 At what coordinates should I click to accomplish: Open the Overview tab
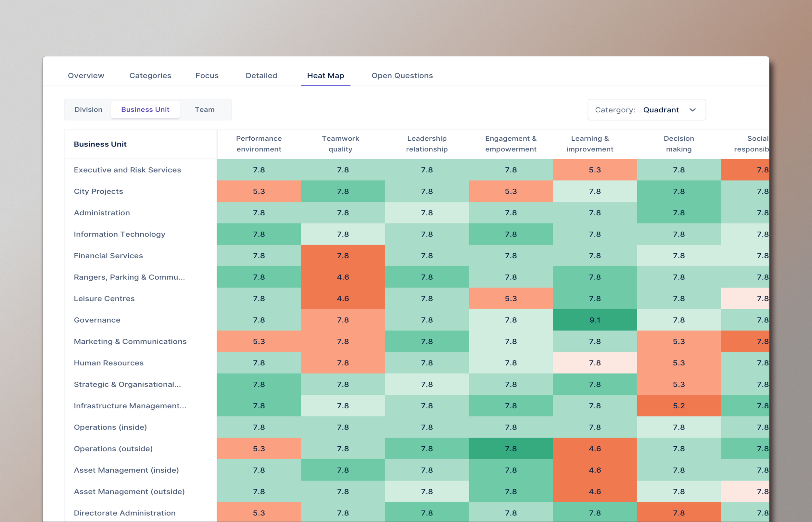click(x=86, y=76)
